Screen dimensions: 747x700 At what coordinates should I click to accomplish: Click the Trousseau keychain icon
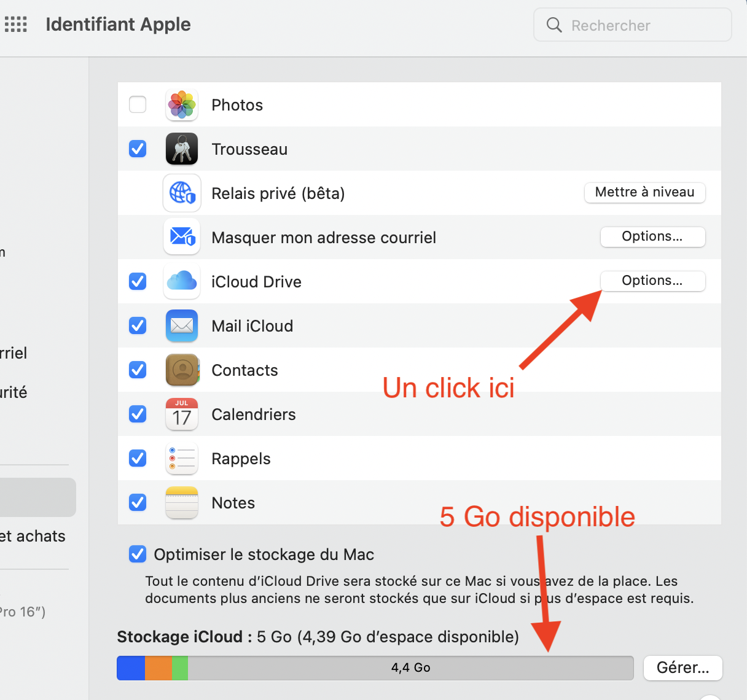(x=182, y=149)
